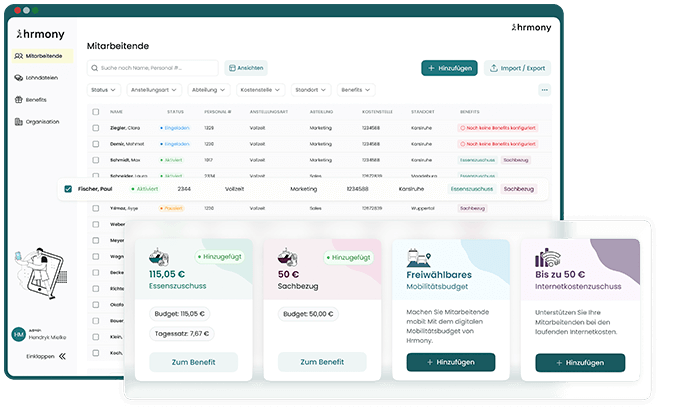This screenshot has width=674, height=417.
Task: Click the Lohndateien icon in sidebar
Action: tap(18, 78)
